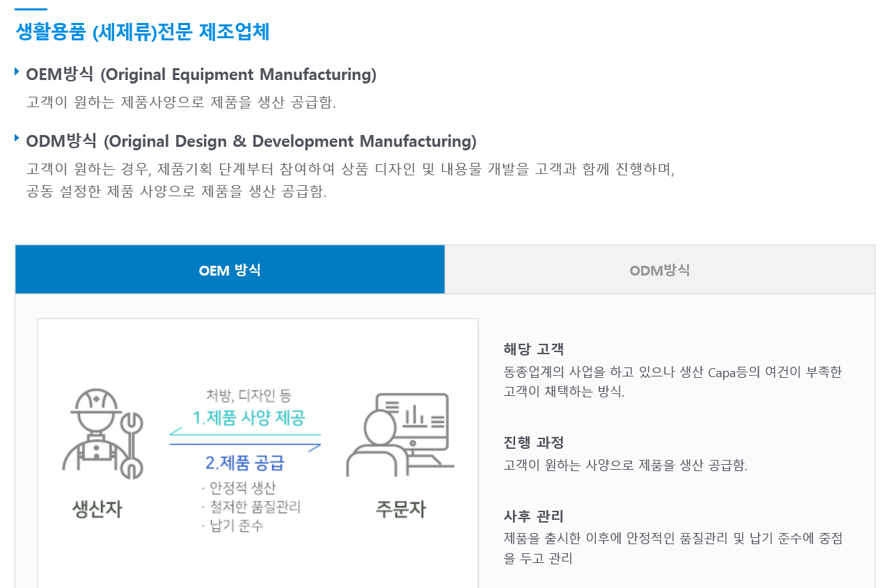Click the 철저한 품질관리 bullet
884x588 pixels.
(251, 507)
